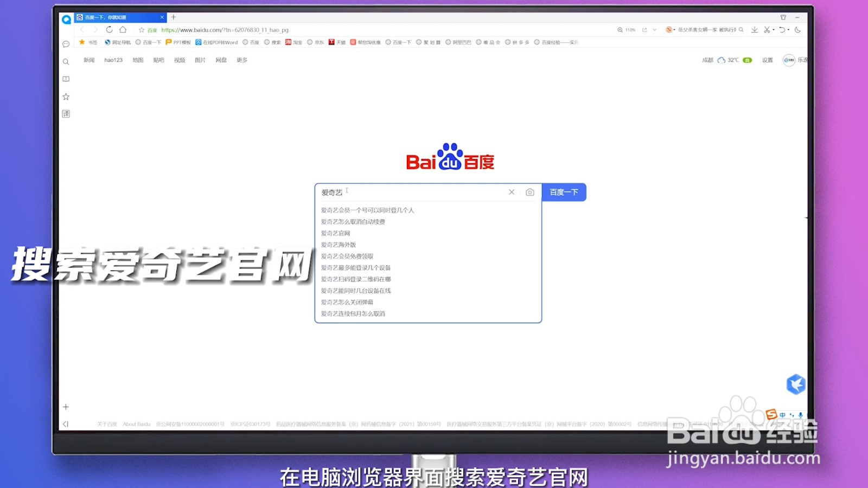Collapse the sidebar with bottom arrow icon

66,424
